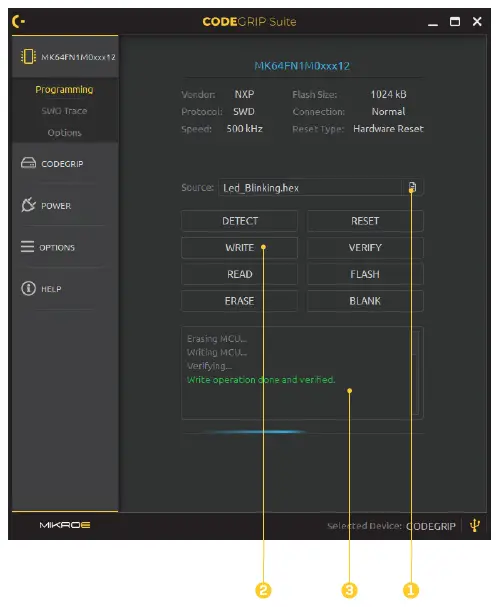Open the Options submenu under MK64FN1M0xxx12
The width and height of the screenshot is (498, 607).
(64, 132)
